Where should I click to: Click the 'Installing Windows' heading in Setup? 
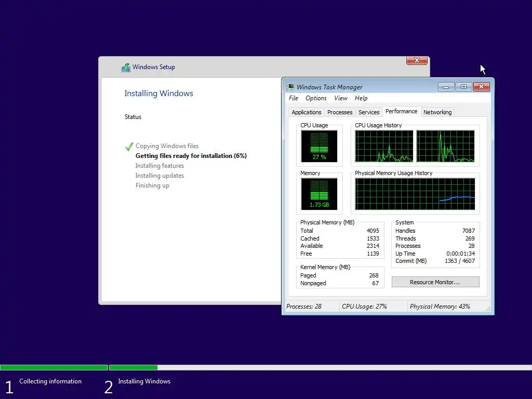[158, 94]
